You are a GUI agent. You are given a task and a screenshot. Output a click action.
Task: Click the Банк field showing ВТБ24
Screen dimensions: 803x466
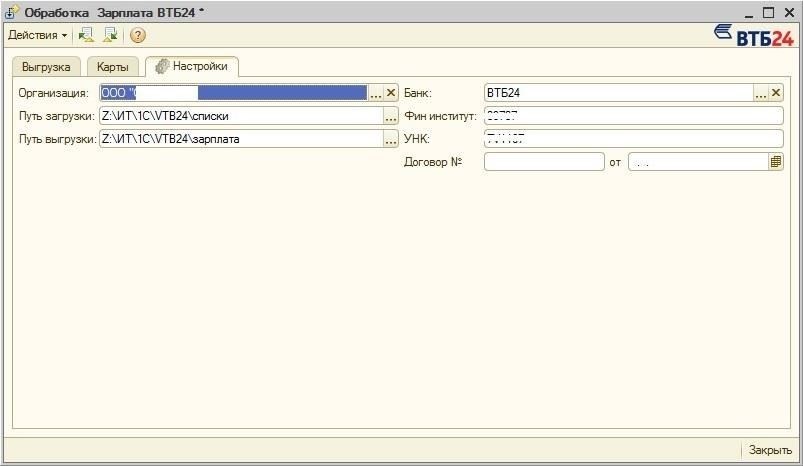tap(619, 93)
